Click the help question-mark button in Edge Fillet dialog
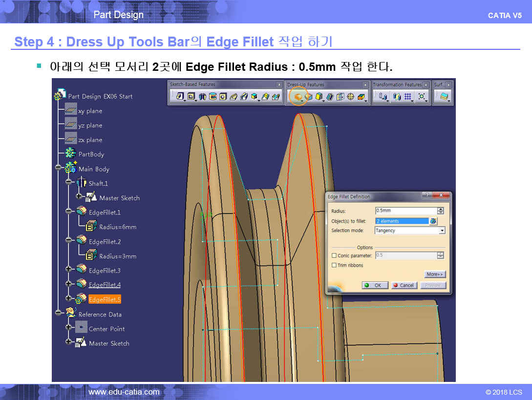The image size is (532, 400). point(427,195)
